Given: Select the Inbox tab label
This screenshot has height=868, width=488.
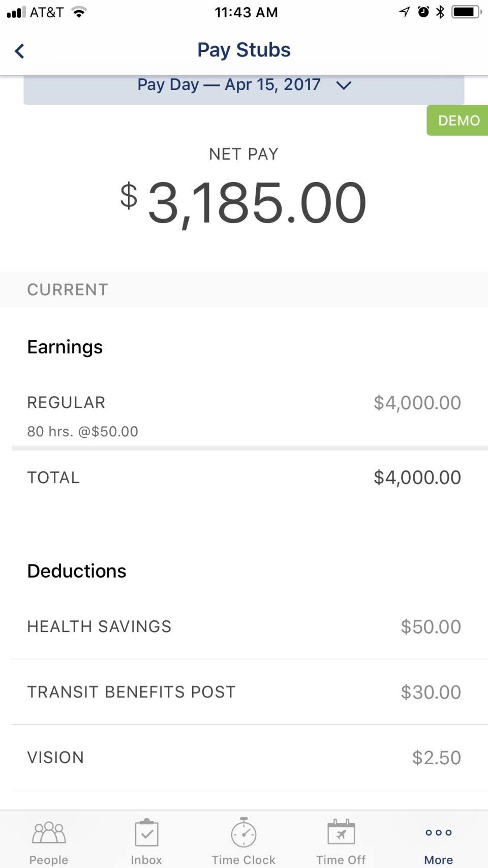Looking at the screenshot, I should pyautogui.click(x=146, y=860).
